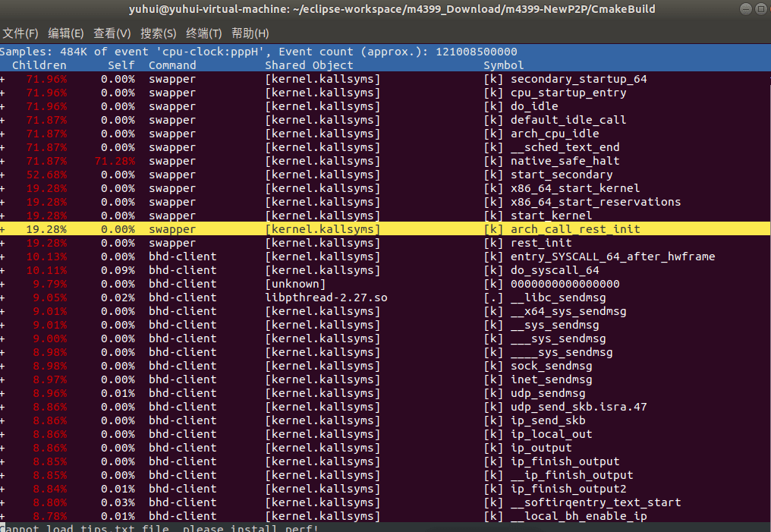Viewport: 771px width, 532px height.
Task: Click the Shared Object column header
Action: (x=310, y=65)
